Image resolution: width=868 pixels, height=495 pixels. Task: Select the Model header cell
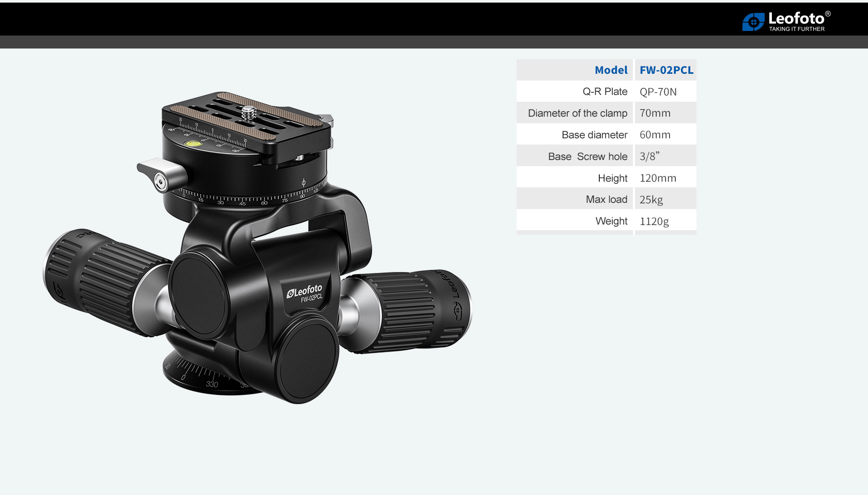point(611,70)
